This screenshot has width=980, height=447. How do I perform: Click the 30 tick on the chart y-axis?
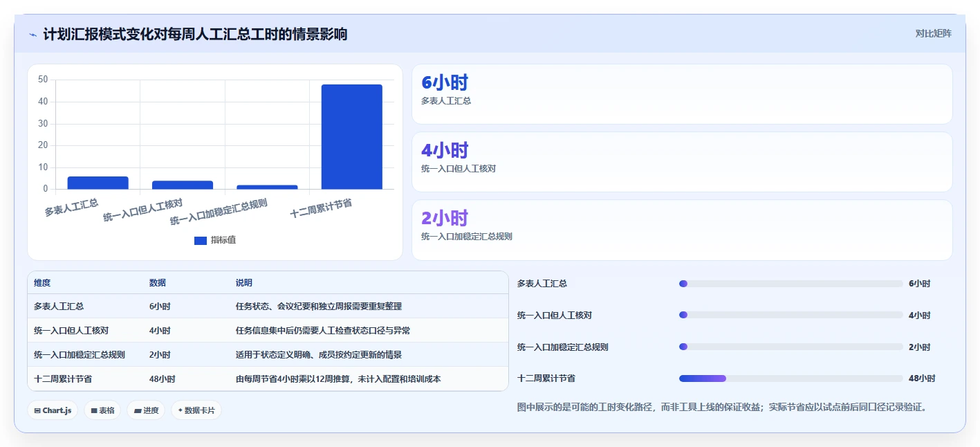pos(43,123)
